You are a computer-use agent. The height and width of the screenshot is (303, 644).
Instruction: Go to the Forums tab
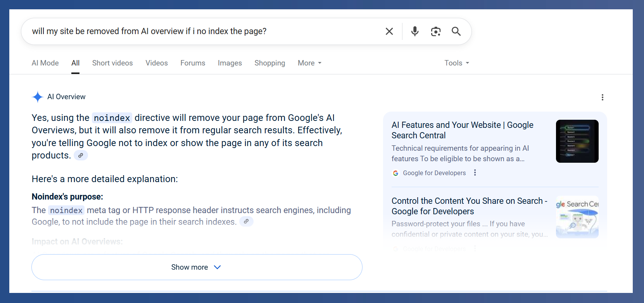(x=193, y=63)
